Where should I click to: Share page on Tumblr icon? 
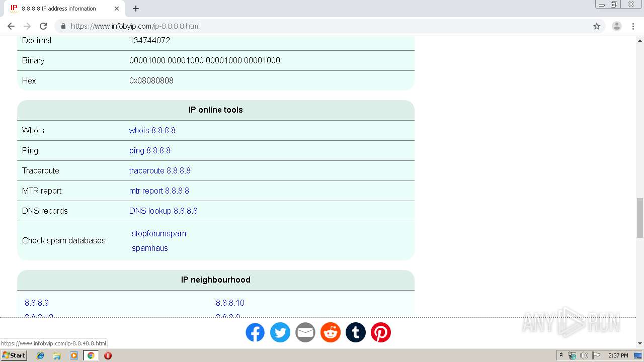(x=356, y=332)
